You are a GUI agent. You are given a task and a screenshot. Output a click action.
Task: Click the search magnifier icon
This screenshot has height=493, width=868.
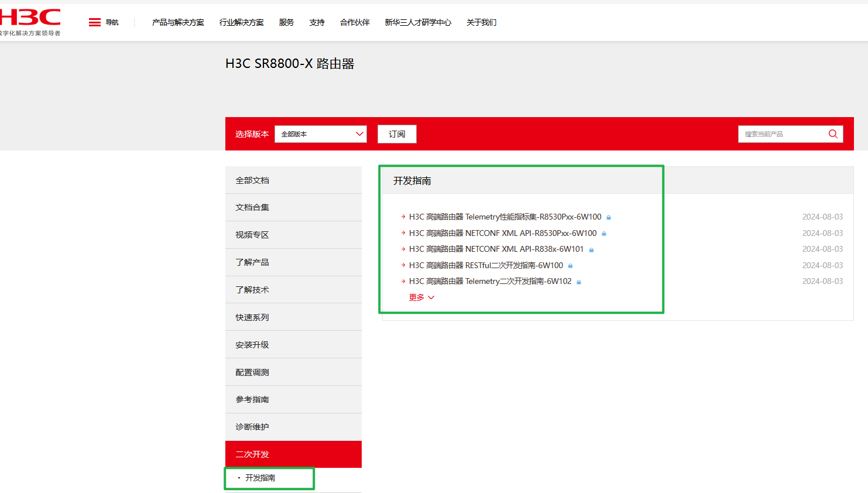tap(833, 134)
